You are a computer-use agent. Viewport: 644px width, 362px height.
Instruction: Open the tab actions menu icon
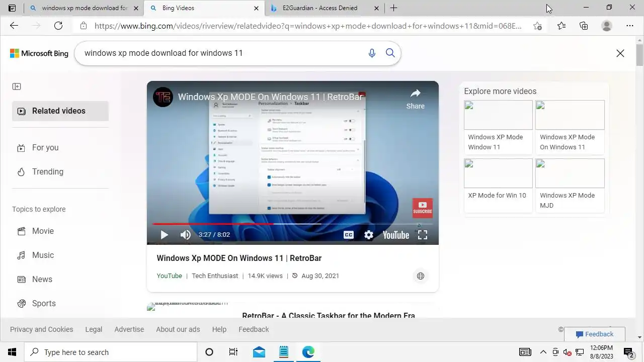coord(12,8)
